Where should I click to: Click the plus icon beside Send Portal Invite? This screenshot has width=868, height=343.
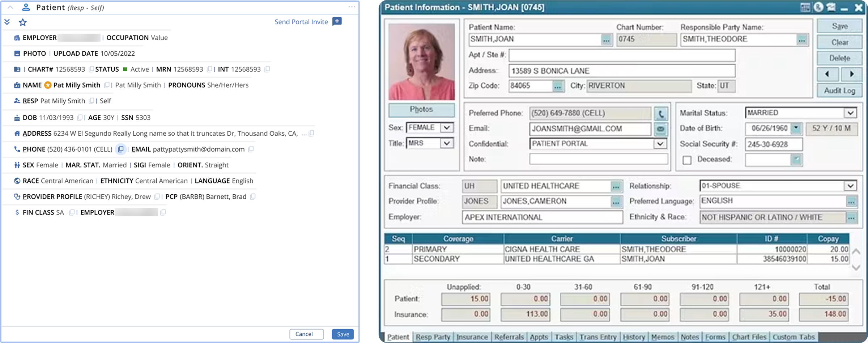337,21
